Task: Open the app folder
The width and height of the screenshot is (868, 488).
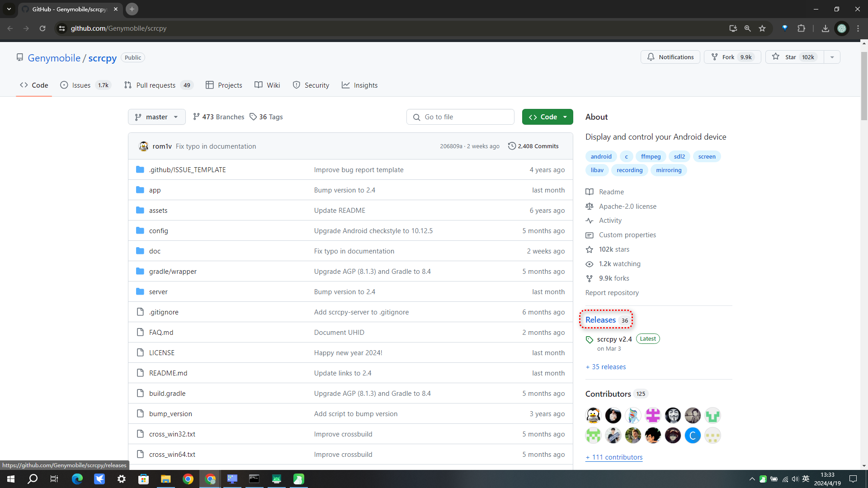Action: pyautogui.click(x=155, y=190)
